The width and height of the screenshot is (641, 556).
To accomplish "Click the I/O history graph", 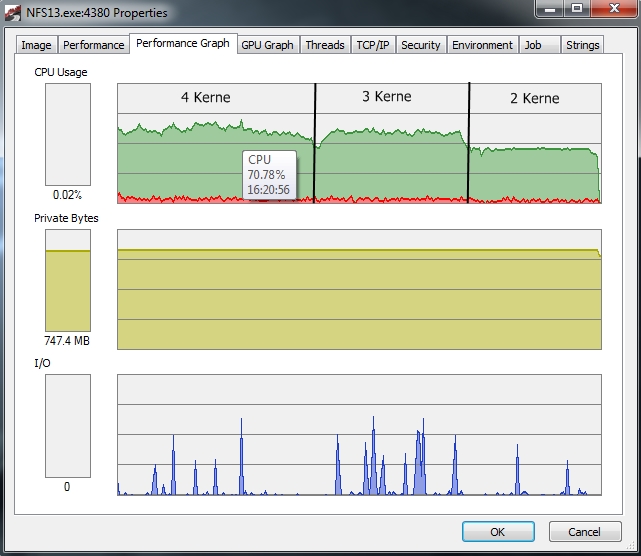I will click(359, 435).
